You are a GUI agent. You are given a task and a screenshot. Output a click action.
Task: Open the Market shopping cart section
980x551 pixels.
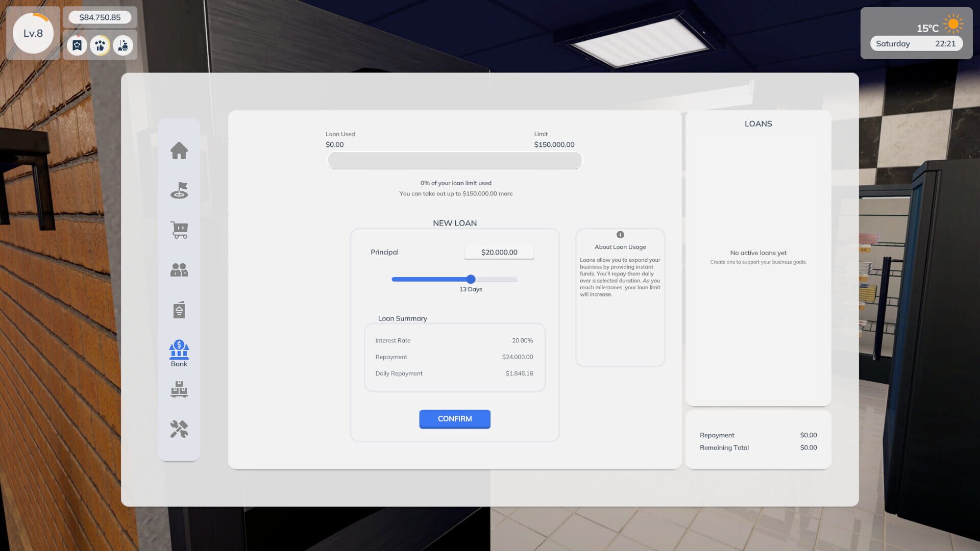point(179,231)
